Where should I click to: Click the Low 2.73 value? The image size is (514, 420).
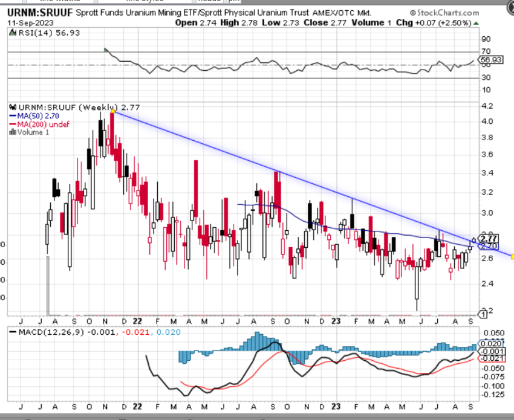pos(281,22)
